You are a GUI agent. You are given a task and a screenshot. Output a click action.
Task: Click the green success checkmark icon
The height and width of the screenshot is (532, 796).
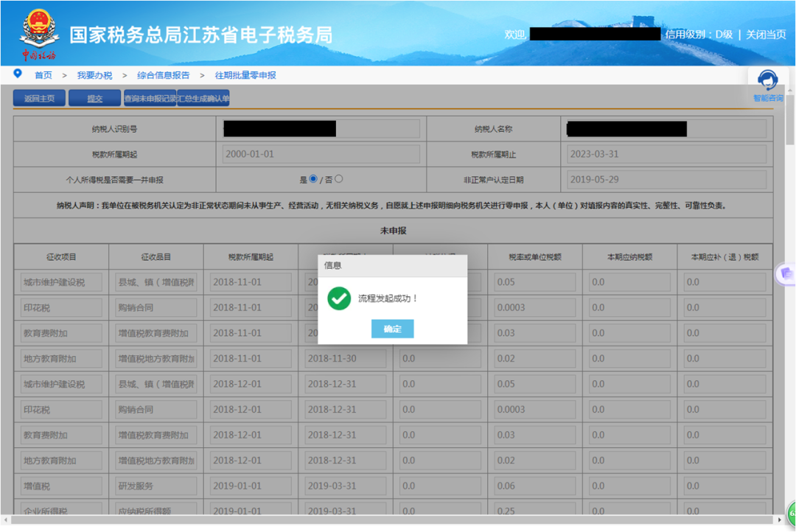click(x=339, y=298)
